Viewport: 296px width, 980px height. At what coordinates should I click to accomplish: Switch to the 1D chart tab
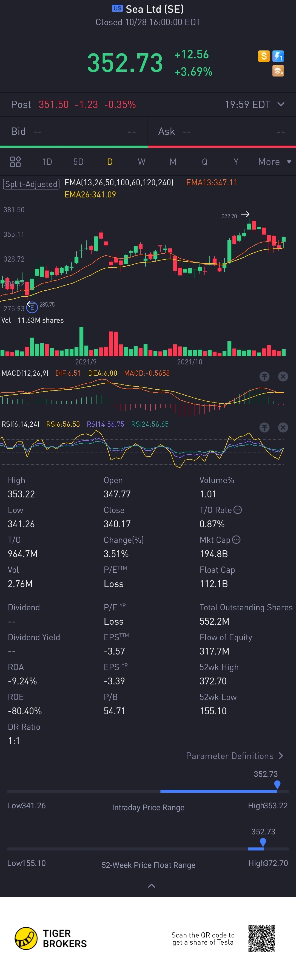click(x=47, y=162)
